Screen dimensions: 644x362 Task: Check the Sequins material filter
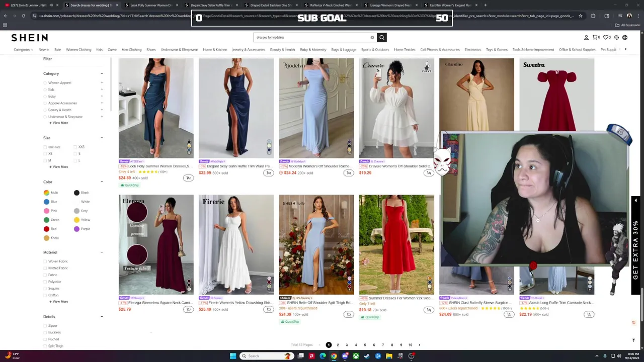click(45, 289)
